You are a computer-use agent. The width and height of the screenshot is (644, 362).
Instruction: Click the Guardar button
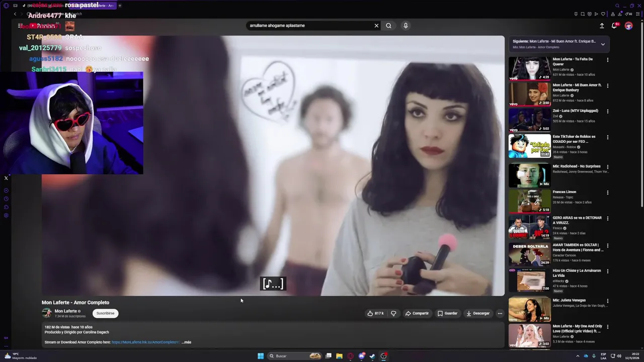pos(447,313)
